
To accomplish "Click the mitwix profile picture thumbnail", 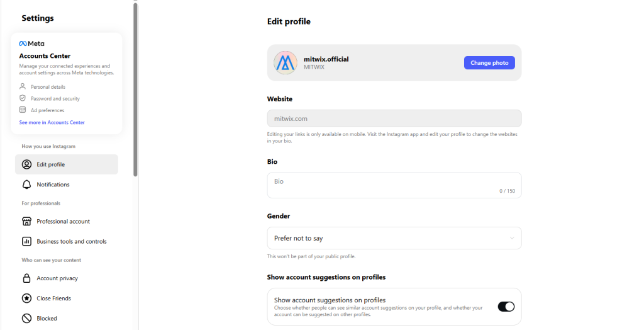I will (286, 63).
